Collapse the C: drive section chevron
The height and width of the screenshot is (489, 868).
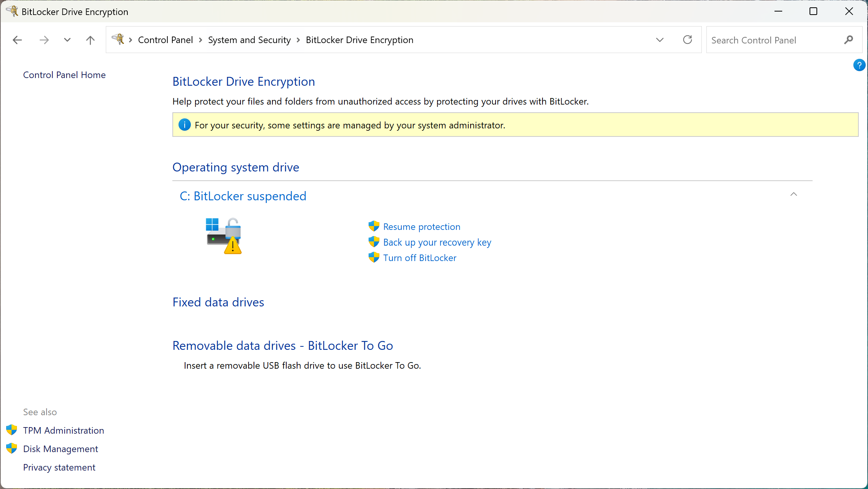(793, 195)
